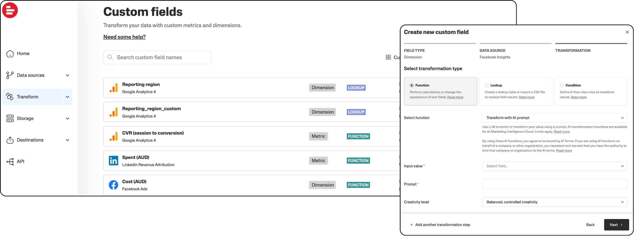This screenshot has width=644, height=245.
Task: Click the Next button
Action: point(616,225)
